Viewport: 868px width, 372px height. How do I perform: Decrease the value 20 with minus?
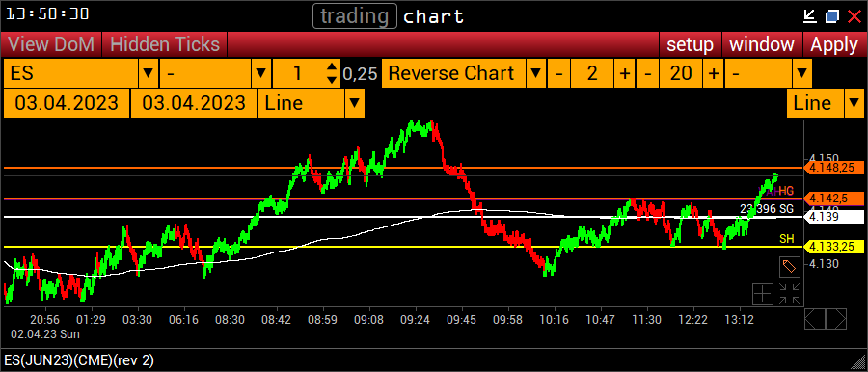click(648, 73)
